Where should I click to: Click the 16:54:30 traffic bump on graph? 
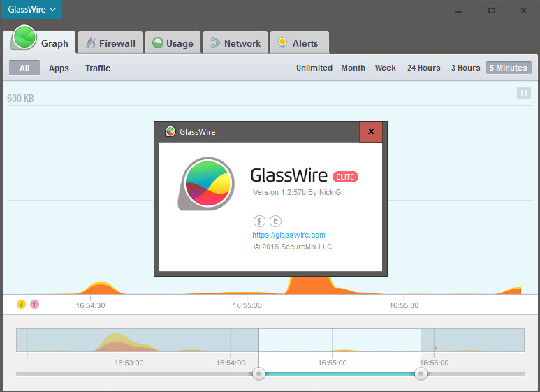click(101, 288)
